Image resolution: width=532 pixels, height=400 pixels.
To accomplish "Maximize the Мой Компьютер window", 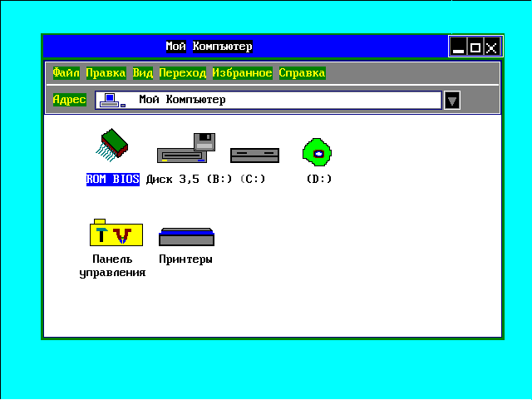I will pos(475,47).
